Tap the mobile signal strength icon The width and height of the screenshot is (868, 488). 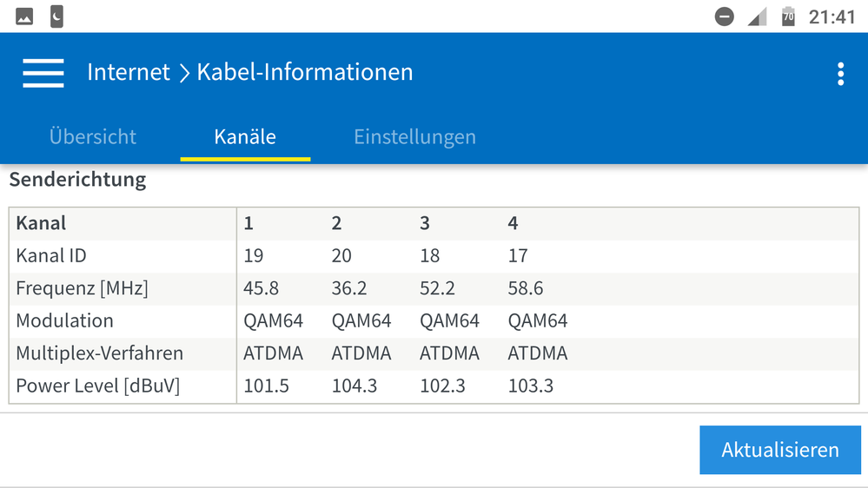(758, 16)
